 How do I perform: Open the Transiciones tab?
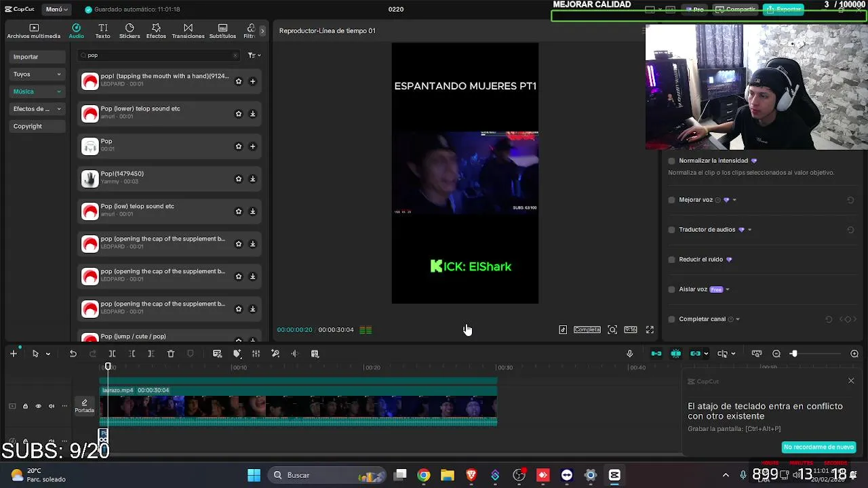coord(188,31)
